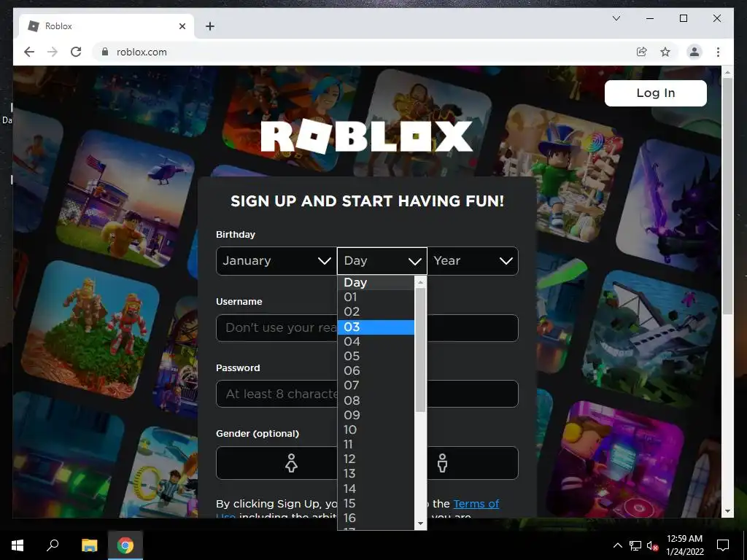Select day 12 in the list
Screen dimensions: 747x560
pyautogui.click(x=376, y=459)
